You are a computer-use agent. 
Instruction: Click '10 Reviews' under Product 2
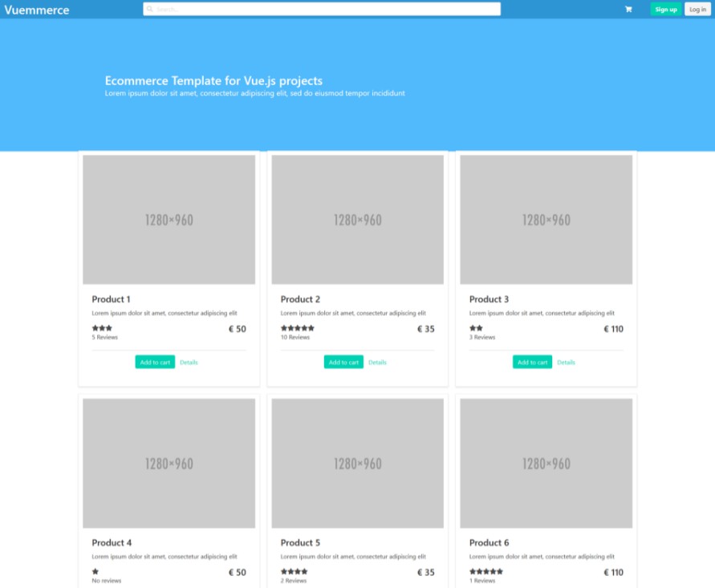coord(295,337)
